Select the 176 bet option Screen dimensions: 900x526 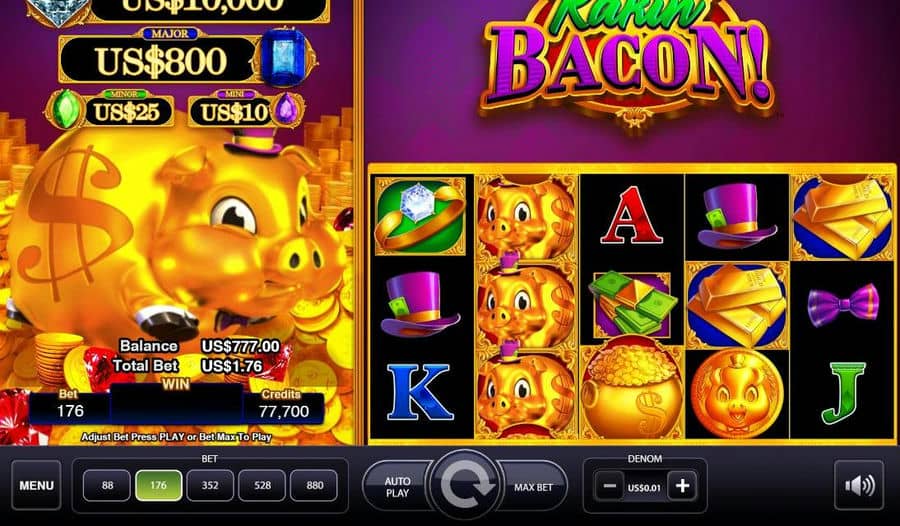tap(158, 485)
